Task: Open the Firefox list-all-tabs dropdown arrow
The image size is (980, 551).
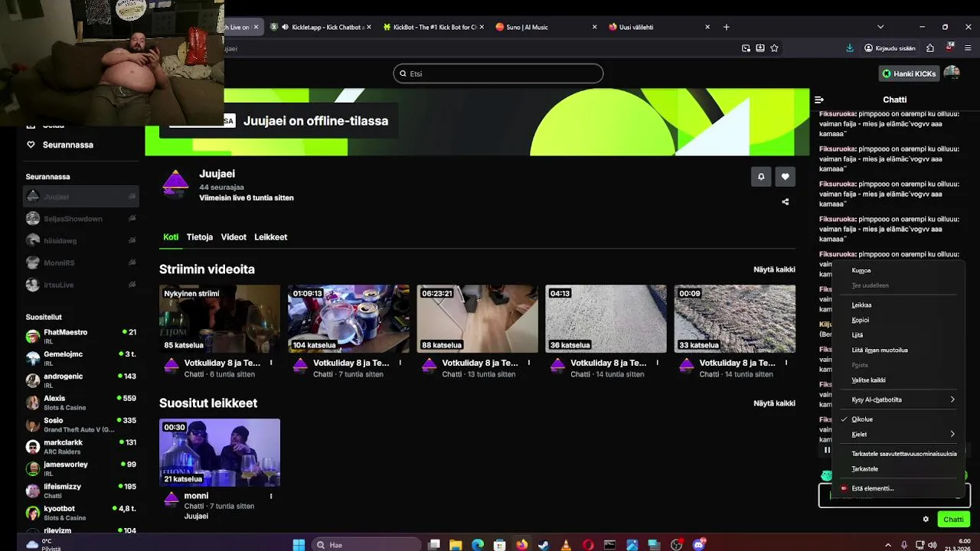Action: [880, 27]
